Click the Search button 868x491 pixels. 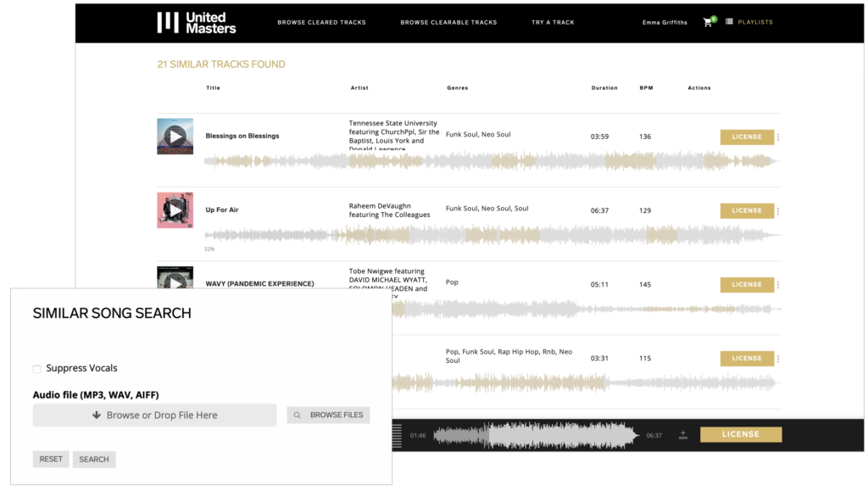point(93,459)
